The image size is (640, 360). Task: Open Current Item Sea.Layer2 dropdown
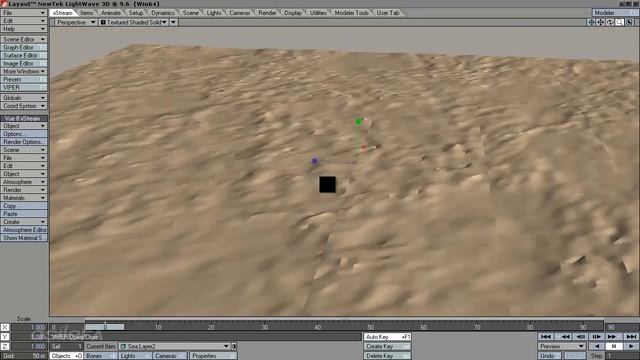click(x=174, y=346)
